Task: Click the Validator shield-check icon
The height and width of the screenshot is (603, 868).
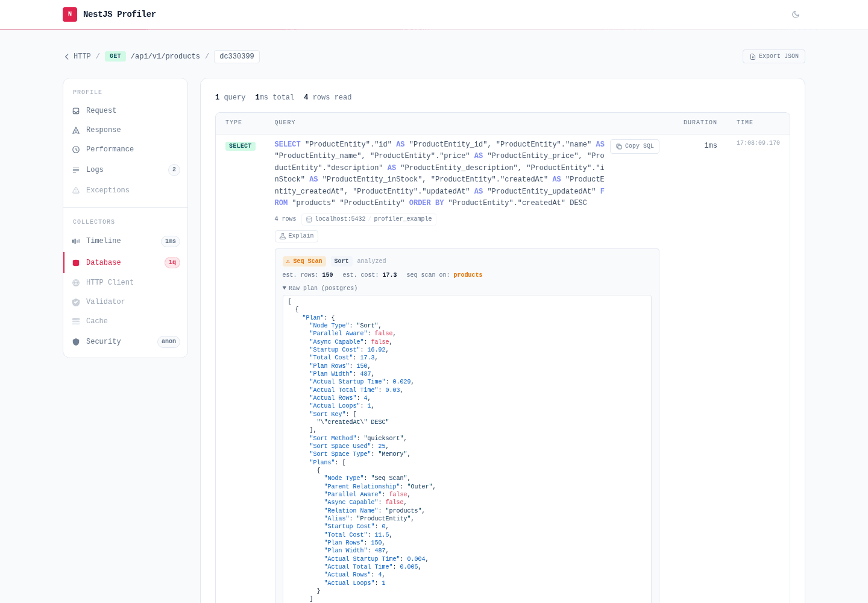Action: point(76,302)
